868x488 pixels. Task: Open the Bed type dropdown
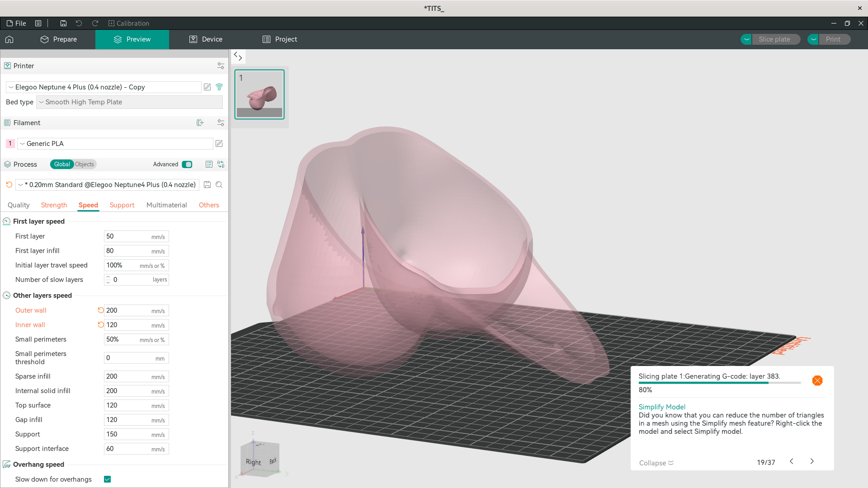(x=129, y=102)
